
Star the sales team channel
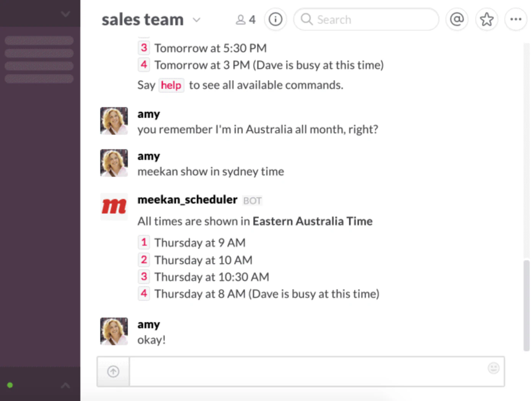coord(486,19)
